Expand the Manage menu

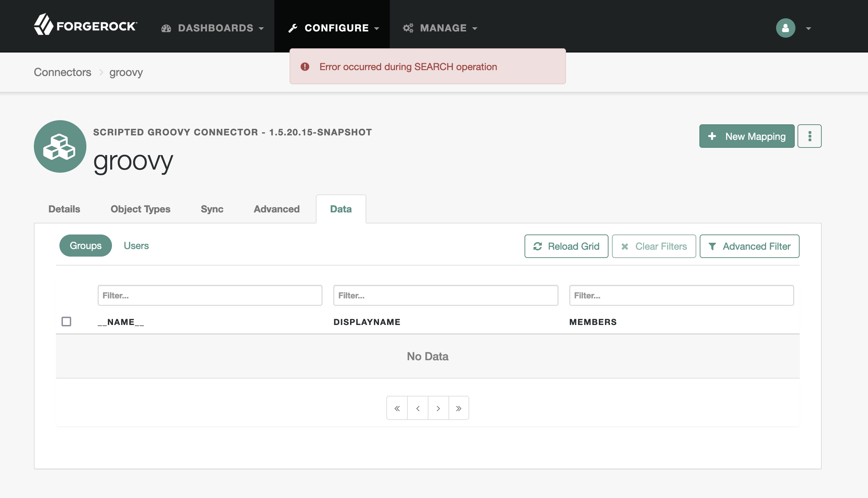pyautogui.click(x=440, y=28)
